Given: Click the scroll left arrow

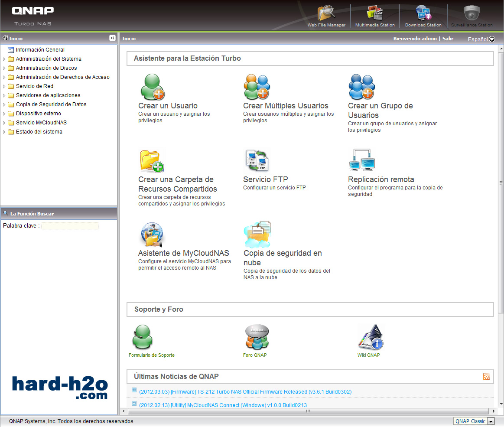Looking at the screenshot, I should click(x=124, y=411).
